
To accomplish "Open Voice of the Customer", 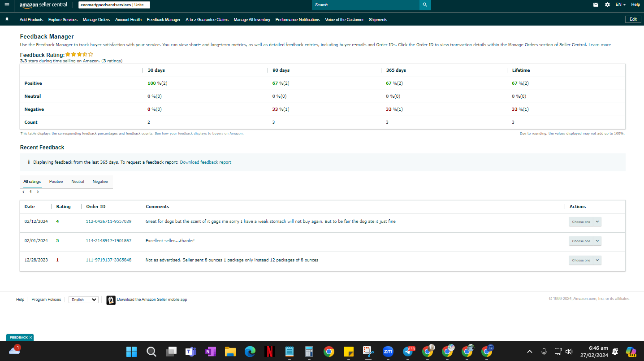I will coord(344,20).
